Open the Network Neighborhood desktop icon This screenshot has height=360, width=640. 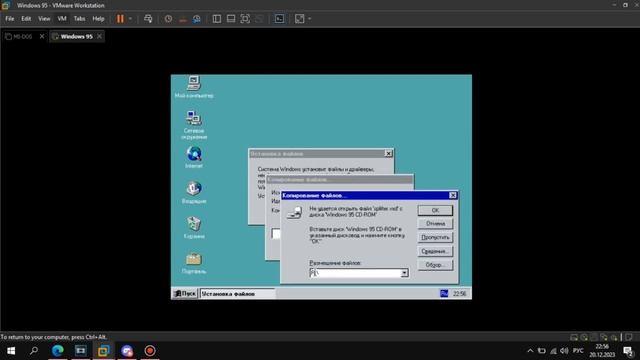pos(194,124)
